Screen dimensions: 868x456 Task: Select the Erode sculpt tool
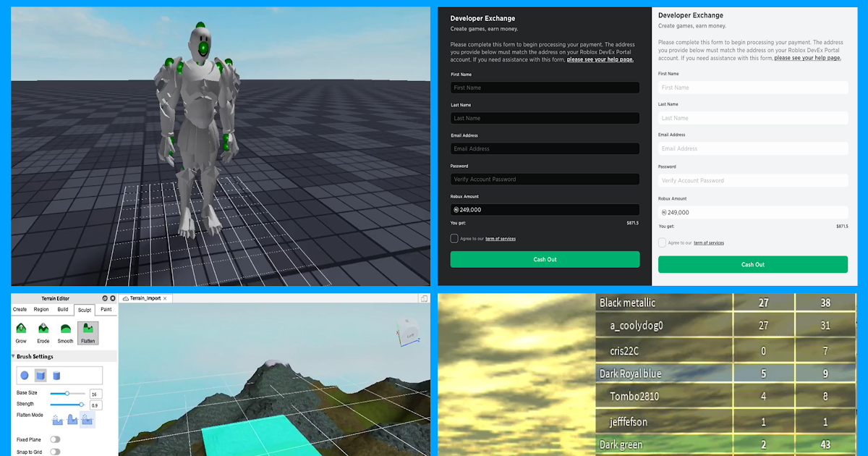tap(43, 333)
